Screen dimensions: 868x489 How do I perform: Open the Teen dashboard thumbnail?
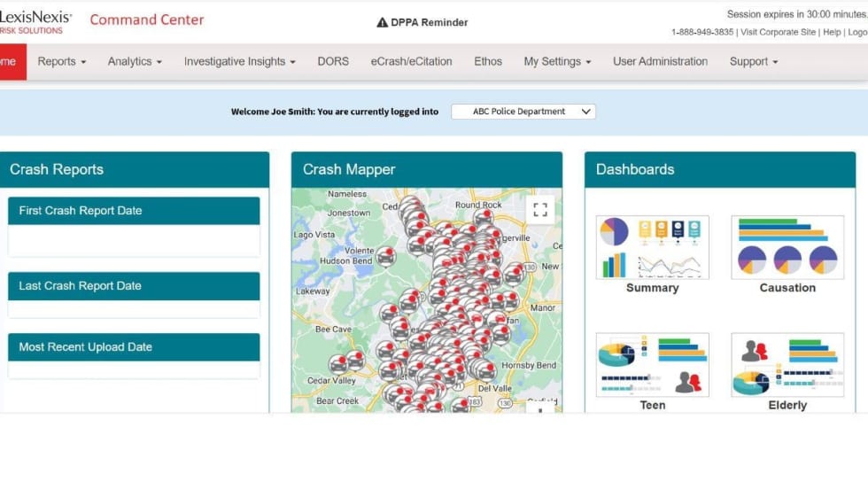[652, 364]
